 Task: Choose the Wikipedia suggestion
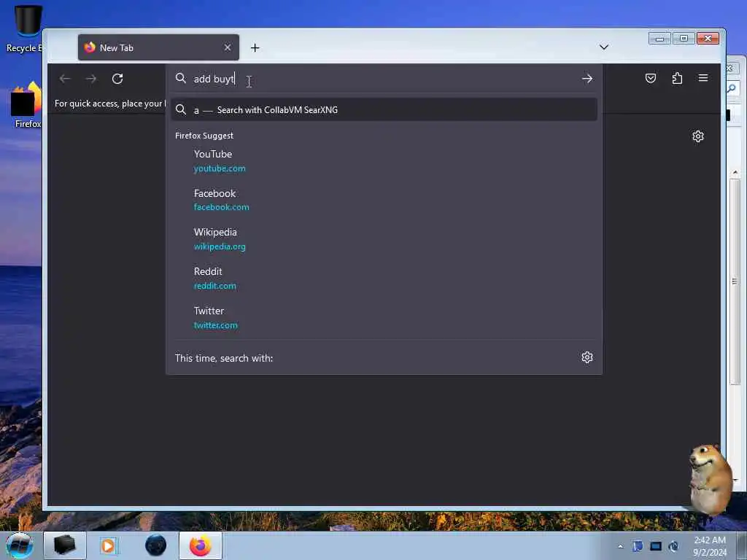(x=384, y=239)
